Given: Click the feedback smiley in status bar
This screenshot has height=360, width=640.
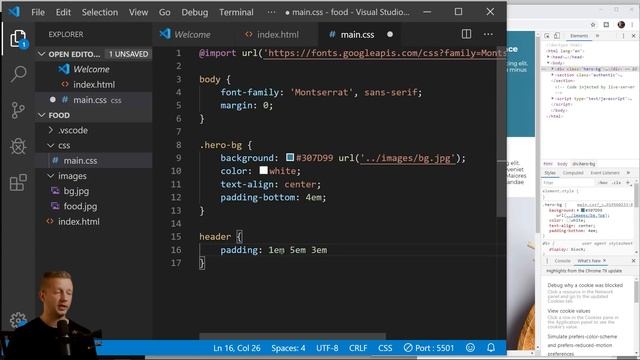Looking at the screenshot, I should (x=470, y=348).
